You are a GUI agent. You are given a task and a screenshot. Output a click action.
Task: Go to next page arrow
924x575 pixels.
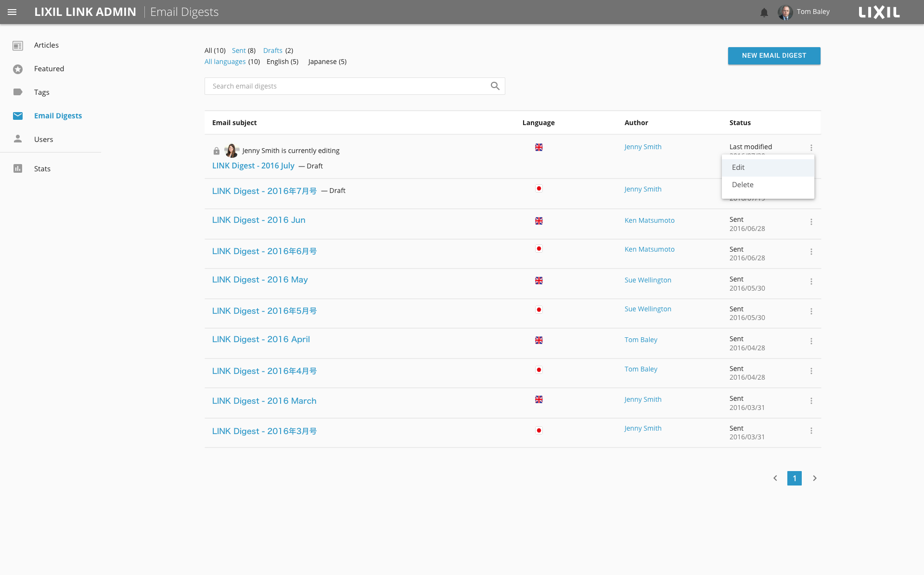pos(815,478)
